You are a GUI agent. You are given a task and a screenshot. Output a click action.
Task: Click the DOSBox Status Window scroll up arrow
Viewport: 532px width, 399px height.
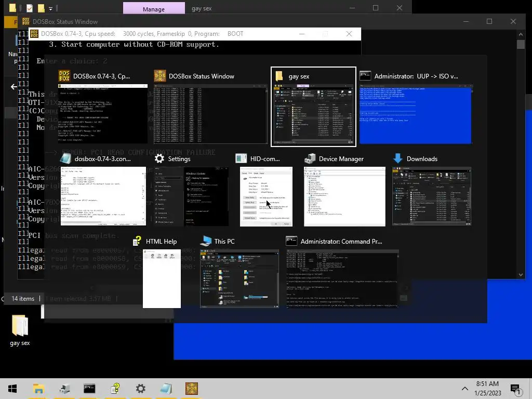pos(521,34)
